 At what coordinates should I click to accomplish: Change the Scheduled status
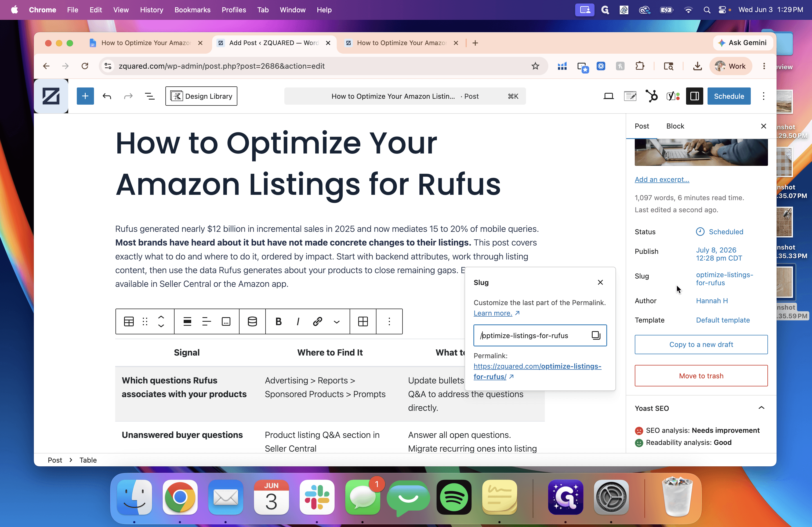[x=720, y=232]
